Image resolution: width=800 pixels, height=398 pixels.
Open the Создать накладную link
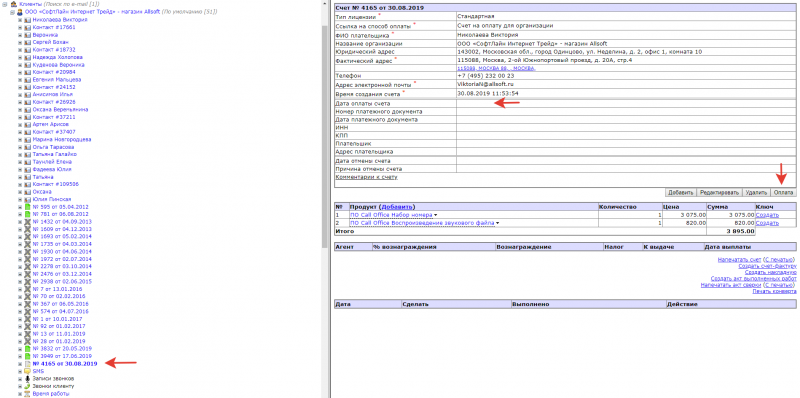click(x=770, y=272)
